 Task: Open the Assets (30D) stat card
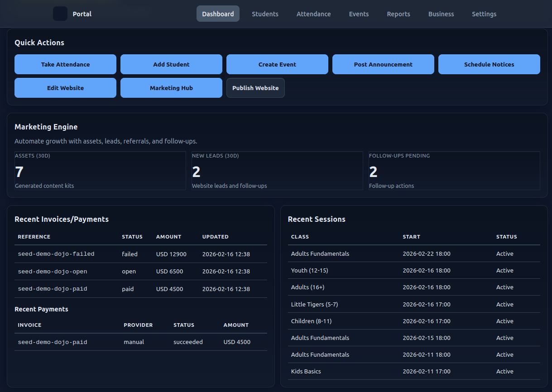click(100, 170)
